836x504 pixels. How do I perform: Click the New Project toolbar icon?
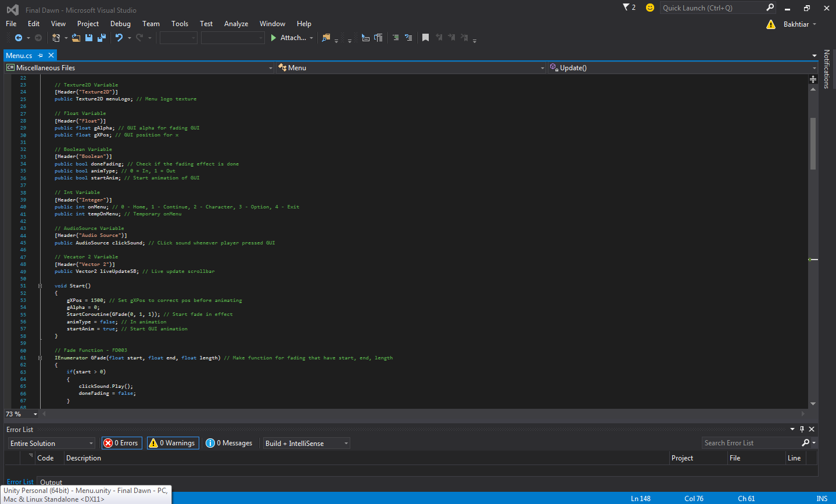(56, 38)
